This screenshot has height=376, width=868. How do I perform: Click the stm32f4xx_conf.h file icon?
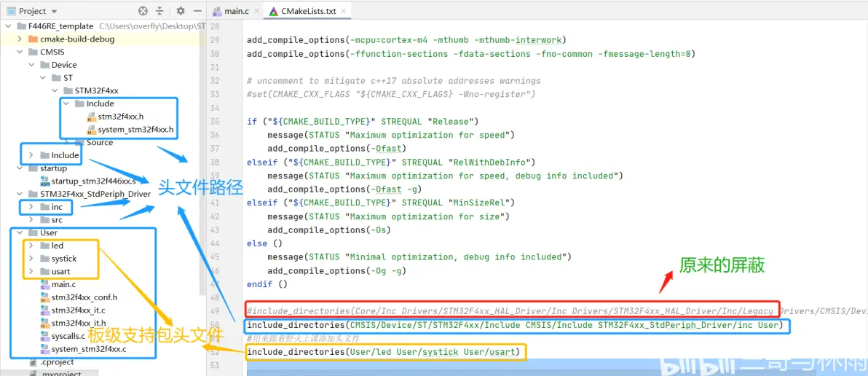click(x=45, y=298)
